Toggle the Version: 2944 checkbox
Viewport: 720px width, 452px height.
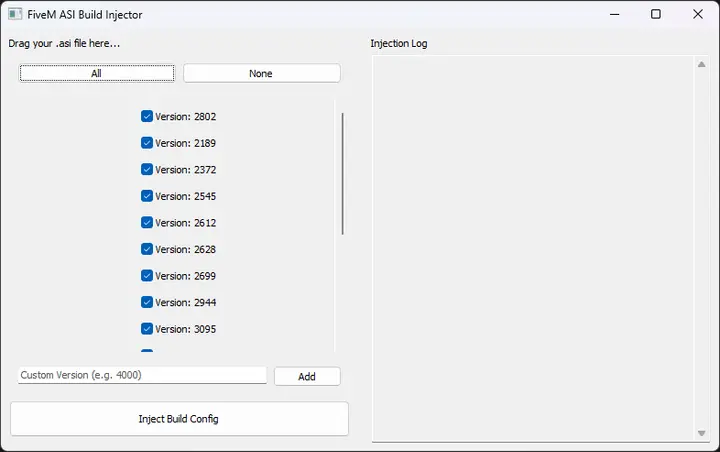click(x=146, y=302)
